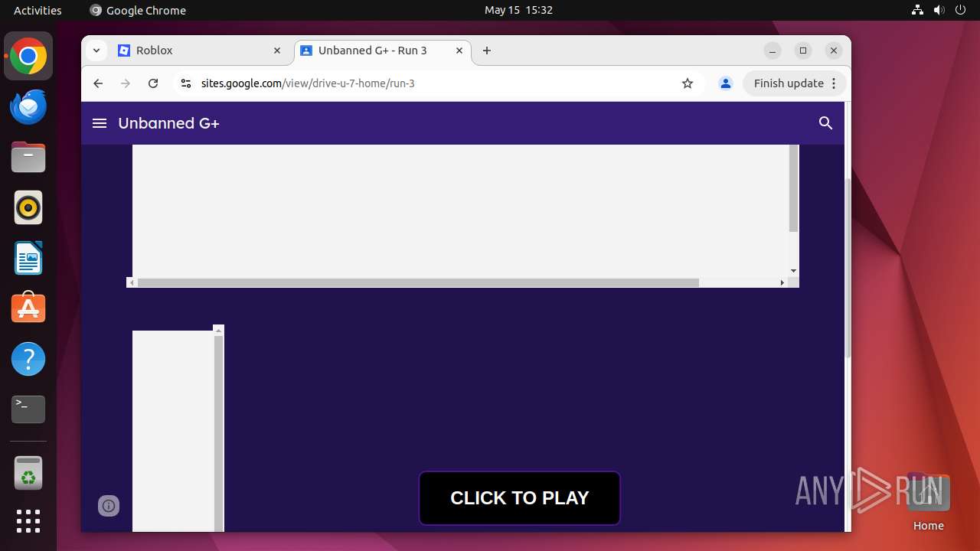Click the scroll down arrow of embedded frame
The width and height of the screenshot is (980, 551).
point(793,271)
